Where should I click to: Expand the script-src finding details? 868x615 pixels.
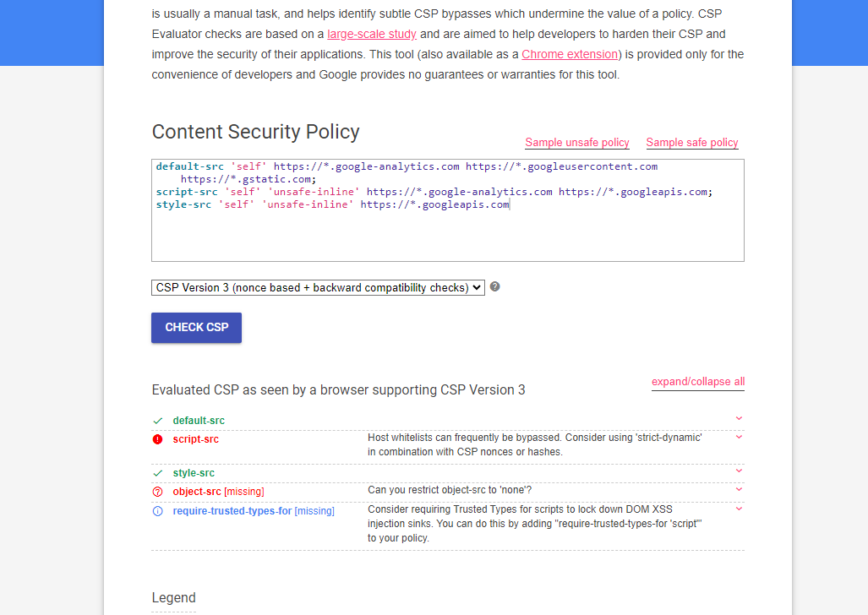[739, 437]
